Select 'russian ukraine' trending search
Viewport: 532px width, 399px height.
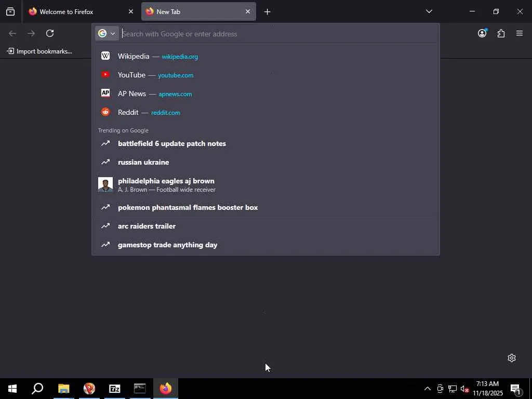(x=265, y=162)
